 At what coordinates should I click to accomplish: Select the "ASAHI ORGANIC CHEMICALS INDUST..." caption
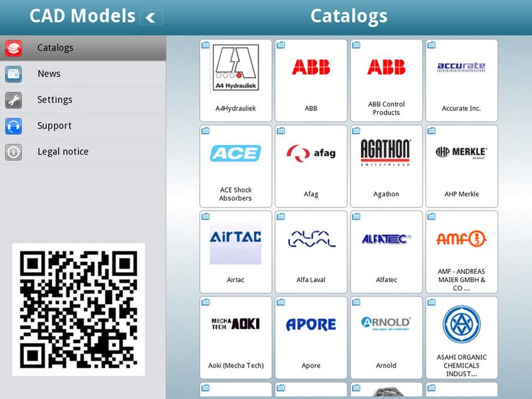point(462,366)
